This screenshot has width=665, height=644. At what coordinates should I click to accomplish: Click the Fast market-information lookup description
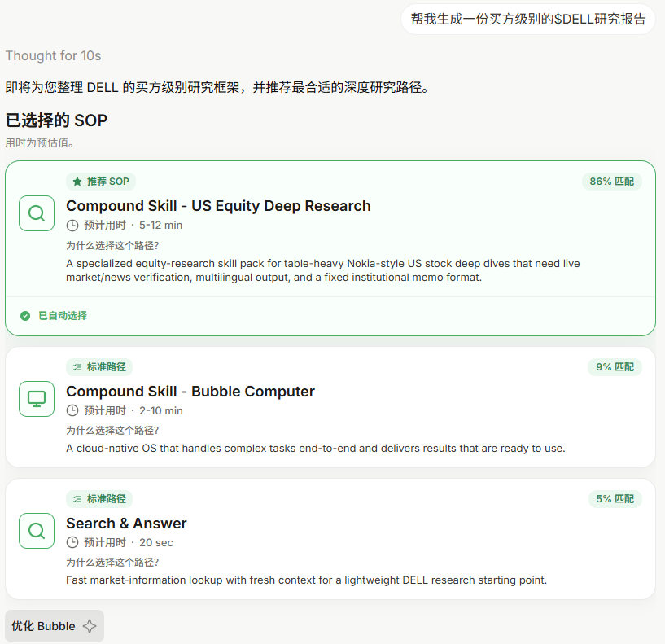coord(306,580)
